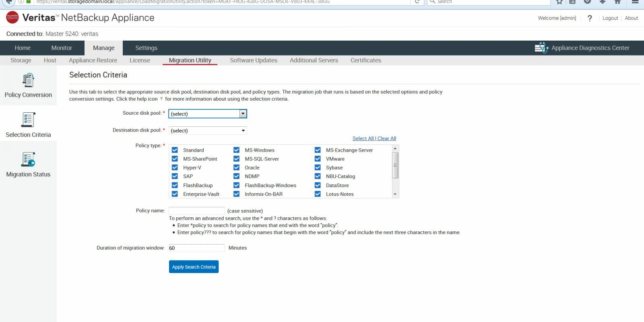The width and height of the screenshot is (644, 322).
Task: Open the browser bookmarks list icon
Action: coord(572,2)
